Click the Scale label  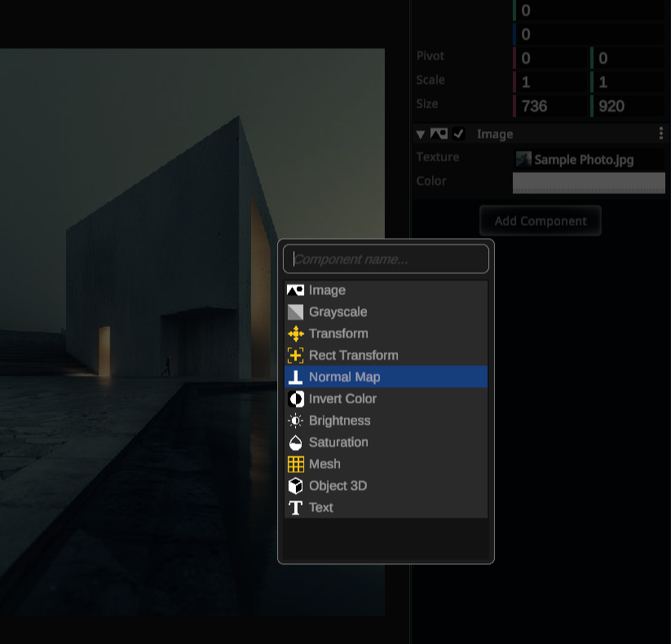(x=430, y=80)
